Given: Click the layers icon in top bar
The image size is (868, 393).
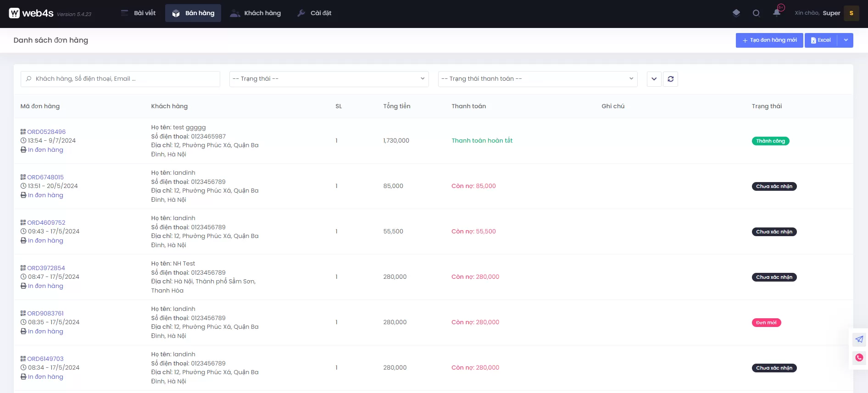Looking at the screenshot, I should click(736, 13).
